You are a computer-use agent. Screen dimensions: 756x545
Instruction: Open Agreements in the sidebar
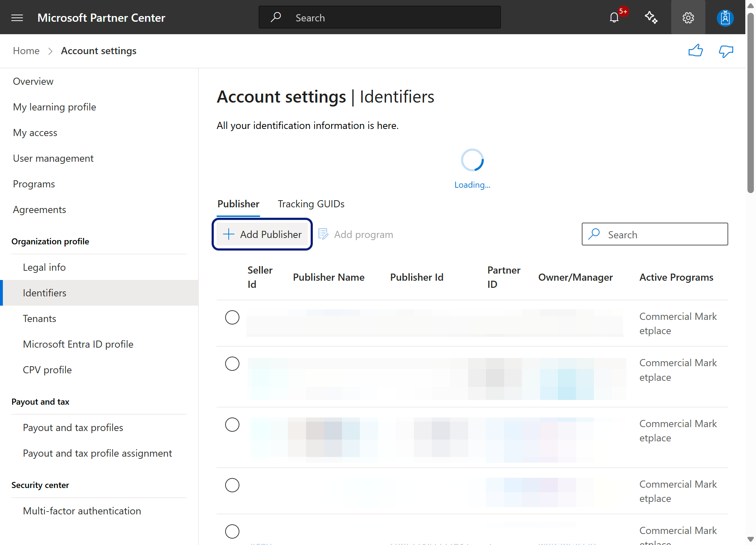pyautogui.click(x=40, y=210)
